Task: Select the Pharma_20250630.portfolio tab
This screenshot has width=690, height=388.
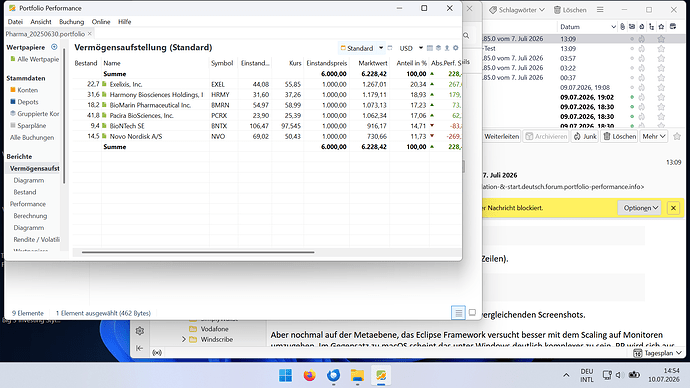Action: coord(45,34)
